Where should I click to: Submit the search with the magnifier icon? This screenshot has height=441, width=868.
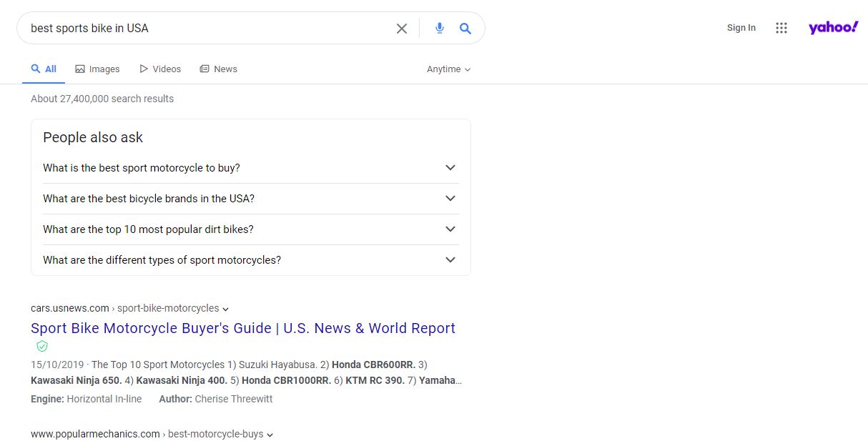coord(465,29)
